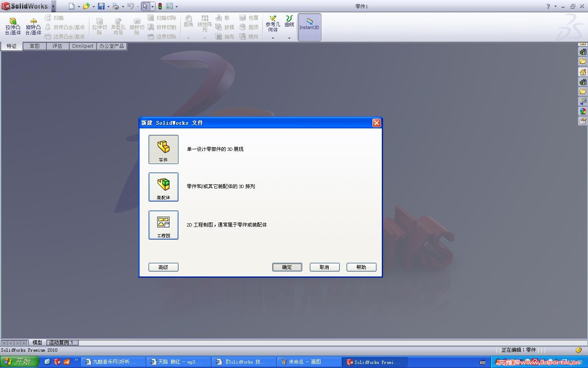
Task: Click the 高级 button in the dialog
Action: click(163, 267)
